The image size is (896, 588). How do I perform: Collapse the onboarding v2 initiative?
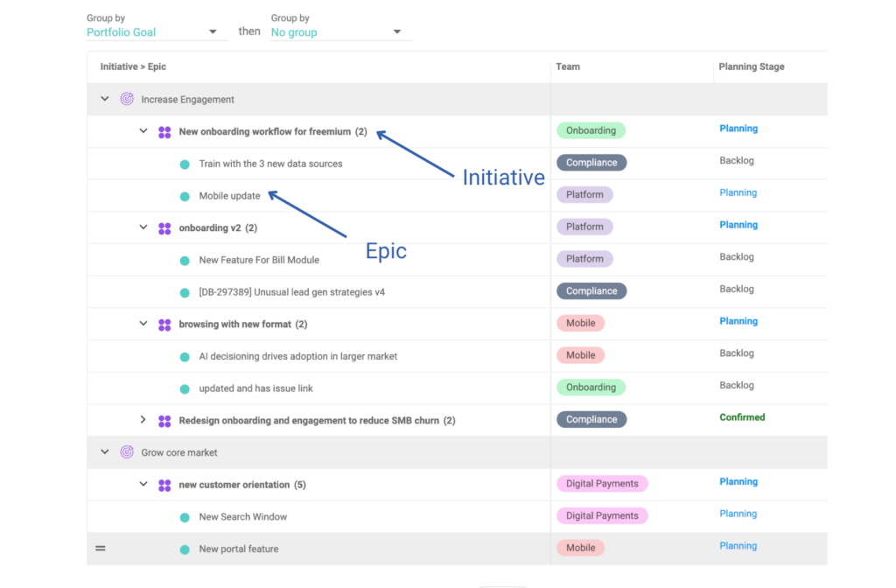point(143,227)
